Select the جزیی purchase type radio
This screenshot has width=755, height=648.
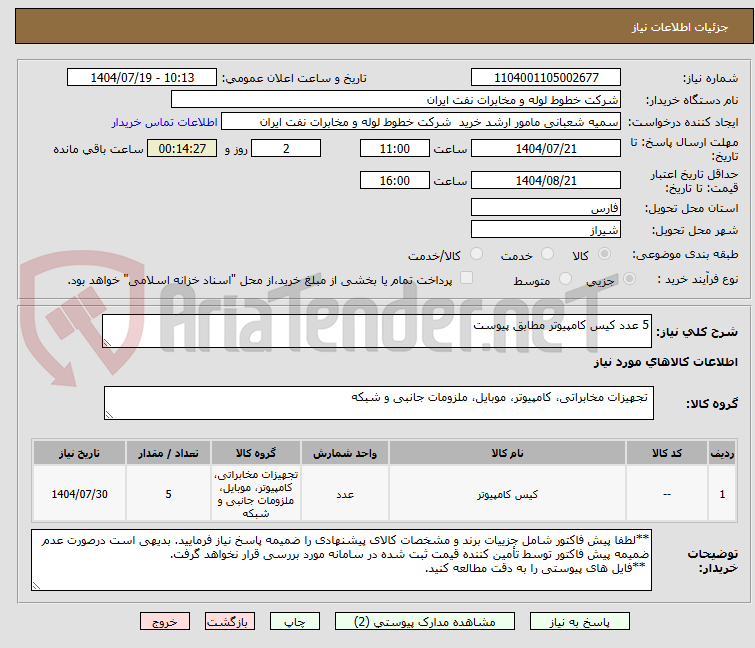(629, 279)
